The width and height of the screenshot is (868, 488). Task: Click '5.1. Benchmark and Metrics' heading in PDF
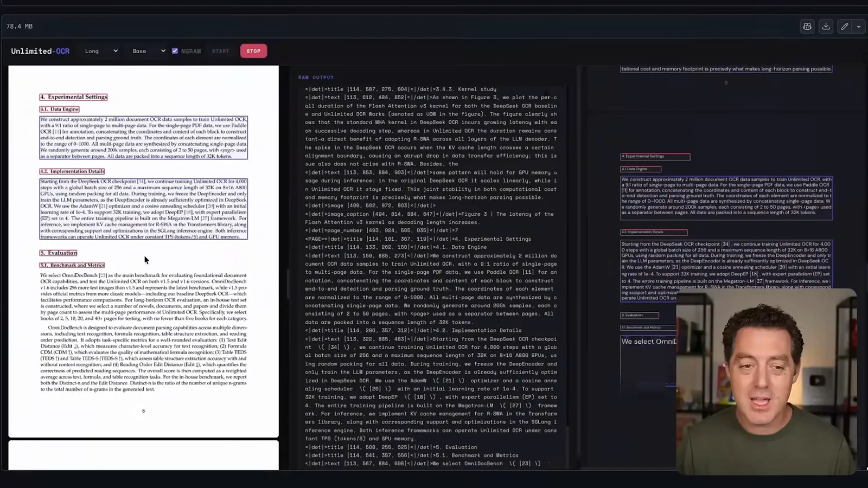point(72,265)
